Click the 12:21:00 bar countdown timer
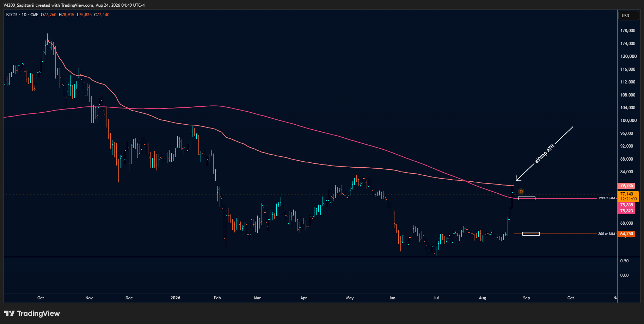Image resolution: width=644 pixels, height=324 pixels. coord(628,199)
